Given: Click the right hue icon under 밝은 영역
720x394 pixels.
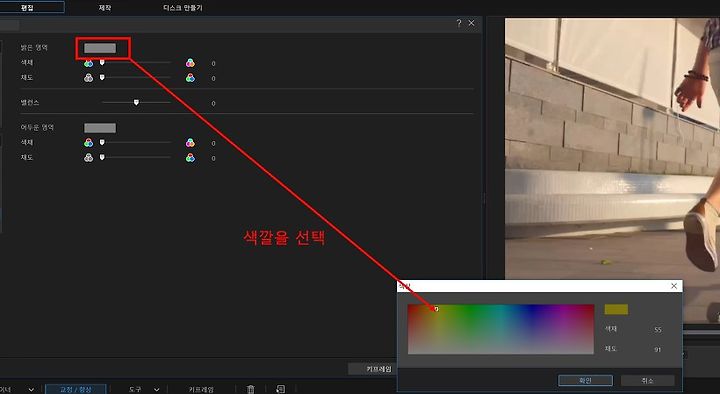Looking at the screenshot, I should point(190,63).
